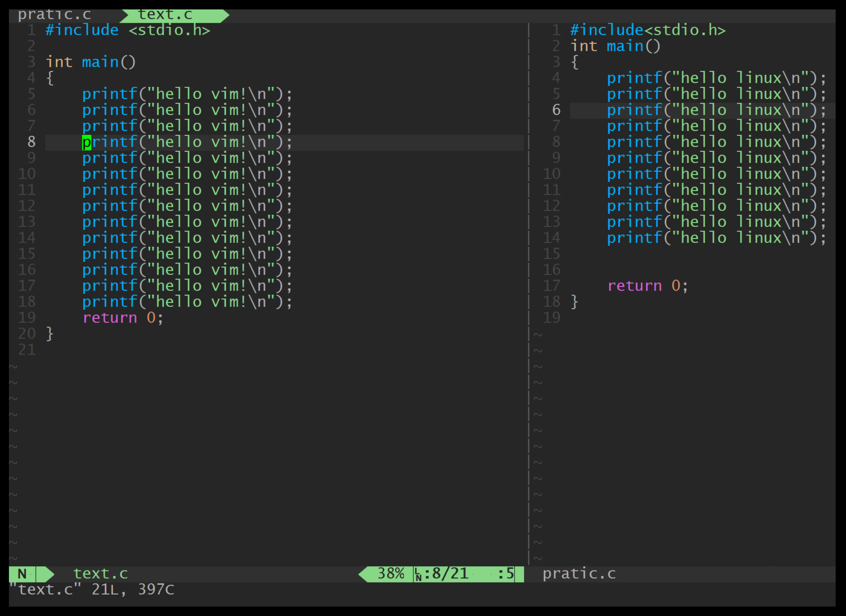Click the N normal mode indicator
Image resolution: width=846 pixels, height=616 pixels.
coord(22,574)
